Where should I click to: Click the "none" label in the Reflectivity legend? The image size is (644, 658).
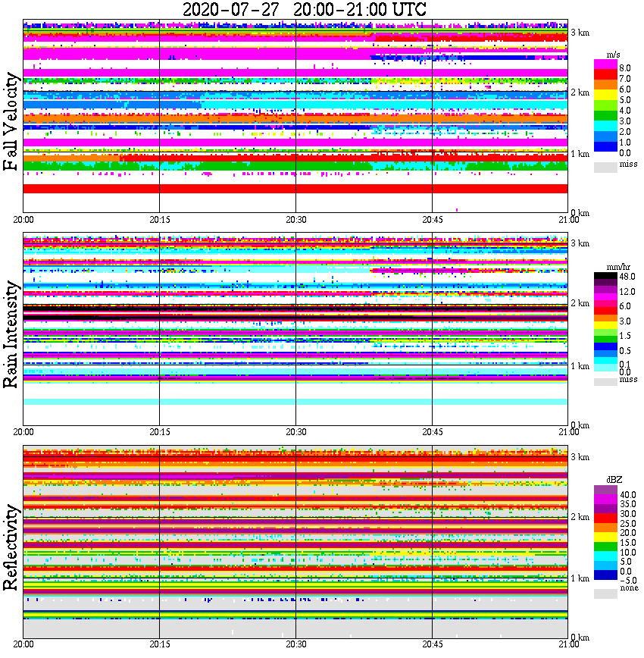point(630,588)
